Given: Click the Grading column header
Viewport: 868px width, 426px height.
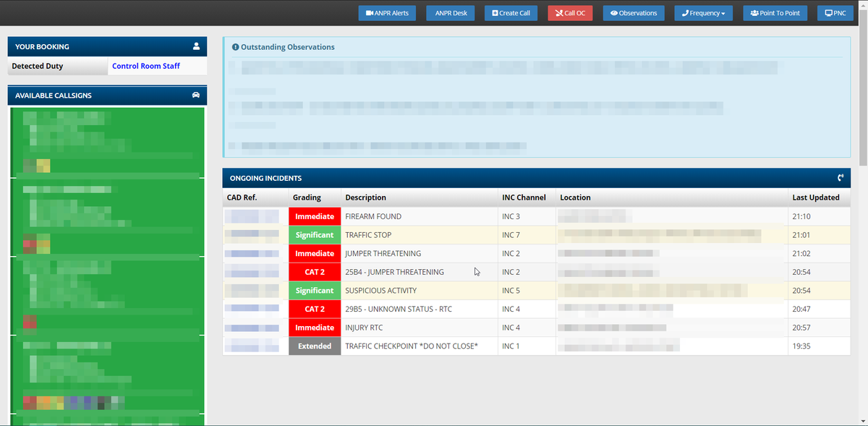Looking at the screenshot, I should pos(307,197).
